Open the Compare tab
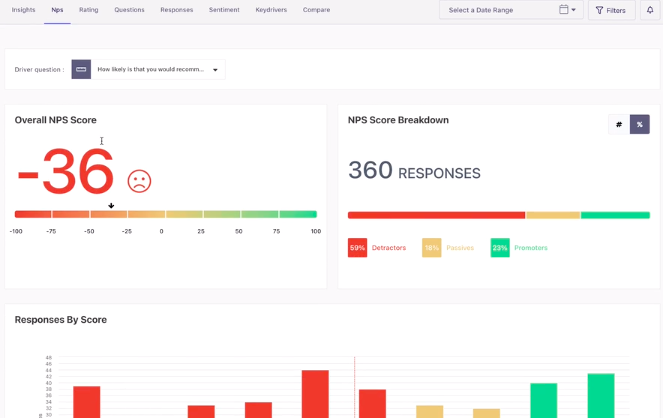The width and height of the screenshot is (663, 418). 316,10
